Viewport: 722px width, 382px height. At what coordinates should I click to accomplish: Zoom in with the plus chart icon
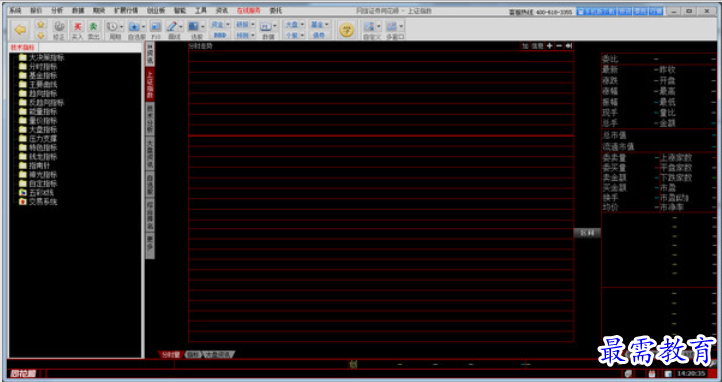(549, 46)
